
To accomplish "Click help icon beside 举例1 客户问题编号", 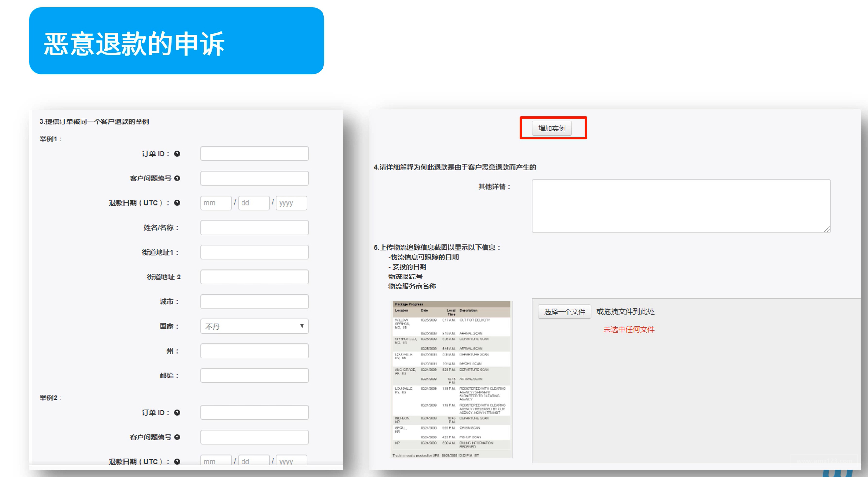I will click(x=177, y=179).
